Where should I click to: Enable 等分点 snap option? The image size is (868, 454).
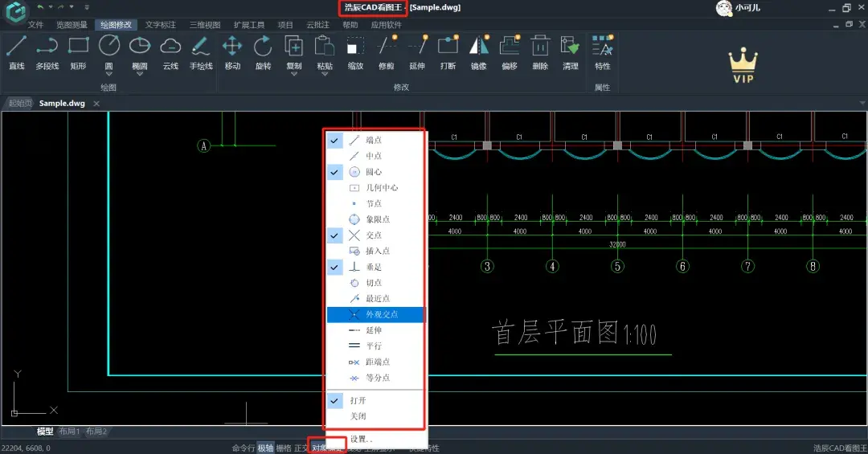376,378
